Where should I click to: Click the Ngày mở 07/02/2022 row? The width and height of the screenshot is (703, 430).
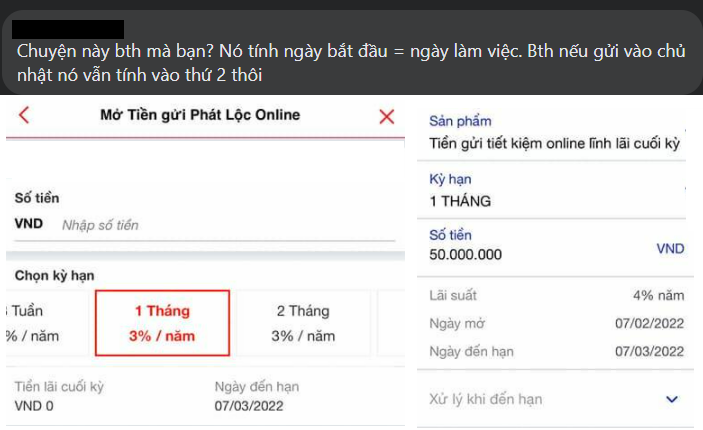(555, 324)
